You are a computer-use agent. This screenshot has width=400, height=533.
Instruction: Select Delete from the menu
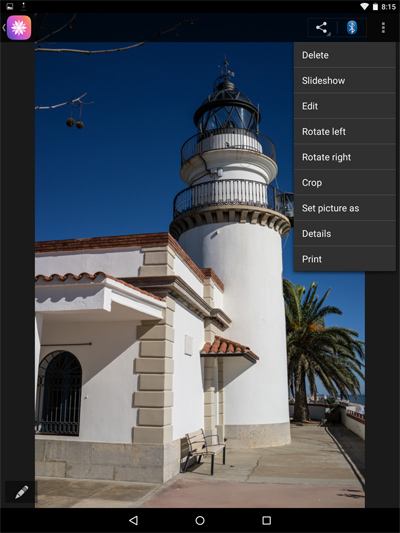point(345,55)
